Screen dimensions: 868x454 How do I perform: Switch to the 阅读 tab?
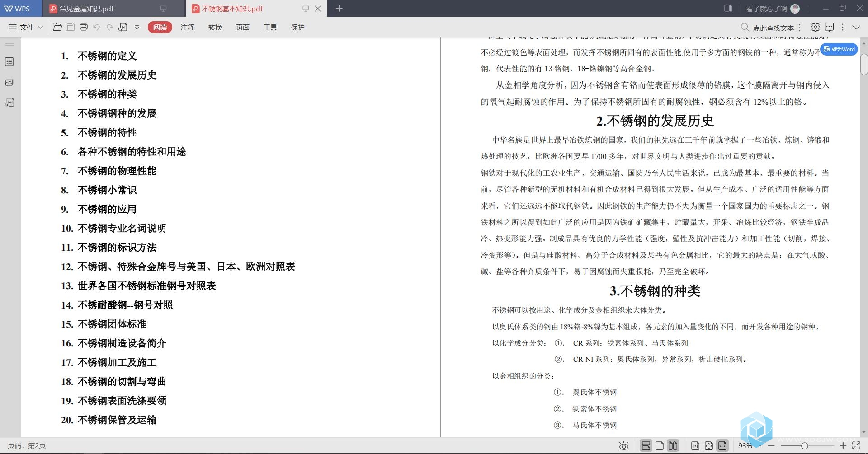pyautogui.click(x=160, y=27)
